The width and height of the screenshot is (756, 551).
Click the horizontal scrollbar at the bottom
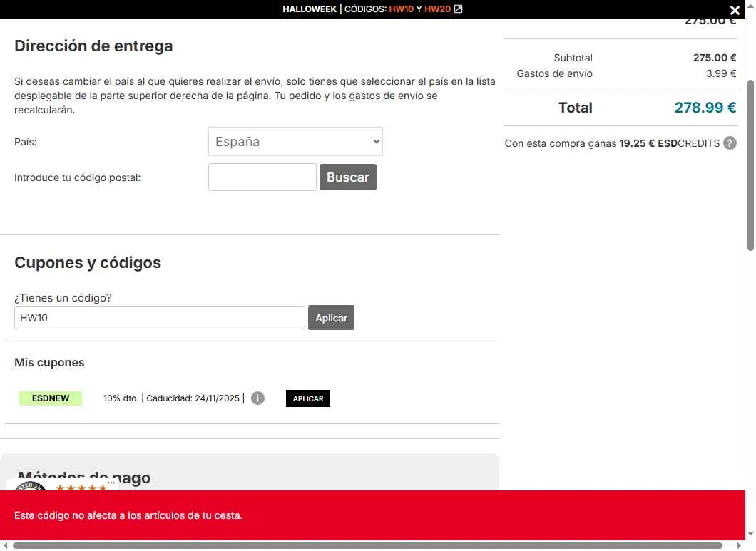(x=367, y=546)
